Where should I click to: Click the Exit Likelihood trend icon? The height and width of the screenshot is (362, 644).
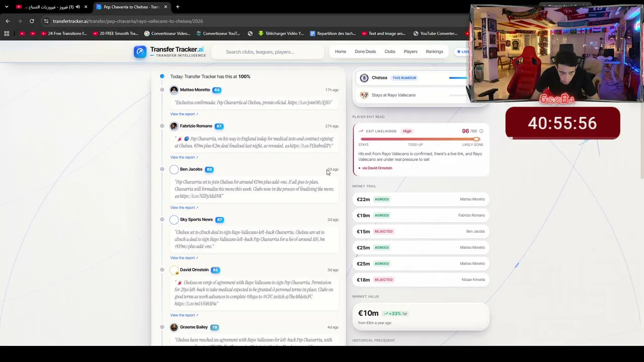click(x=361, y=131)
